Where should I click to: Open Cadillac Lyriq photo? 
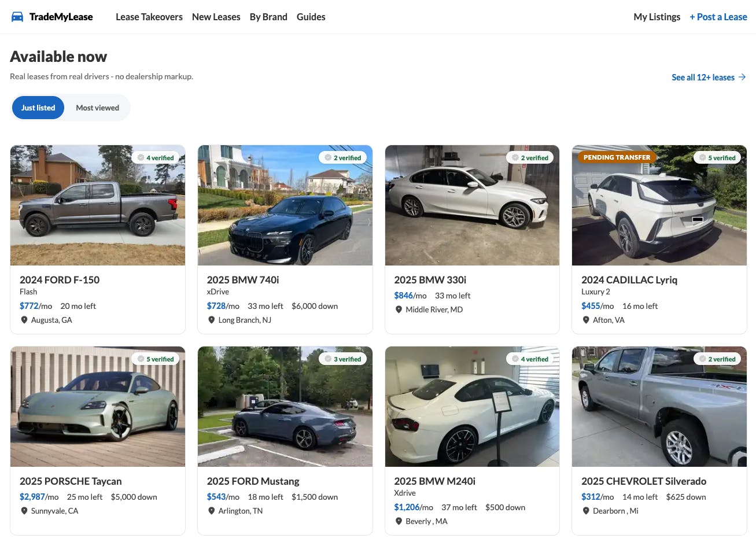pyautogui.click(x=659, y=205)
